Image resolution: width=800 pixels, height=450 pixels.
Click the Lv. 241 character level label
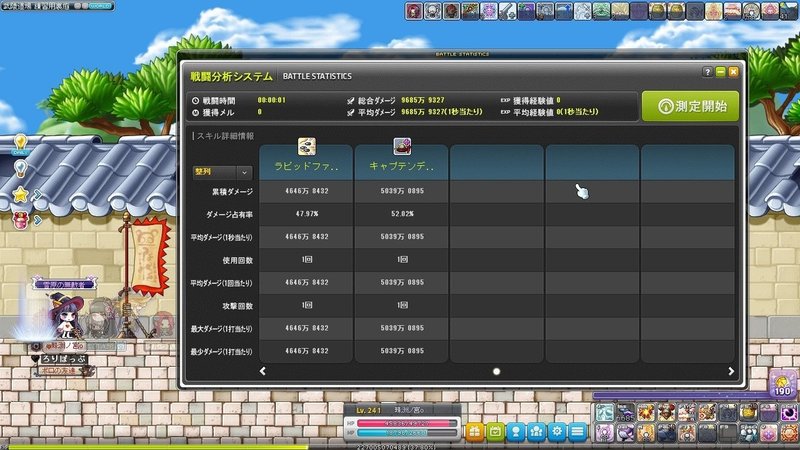[x=368, y=410]
